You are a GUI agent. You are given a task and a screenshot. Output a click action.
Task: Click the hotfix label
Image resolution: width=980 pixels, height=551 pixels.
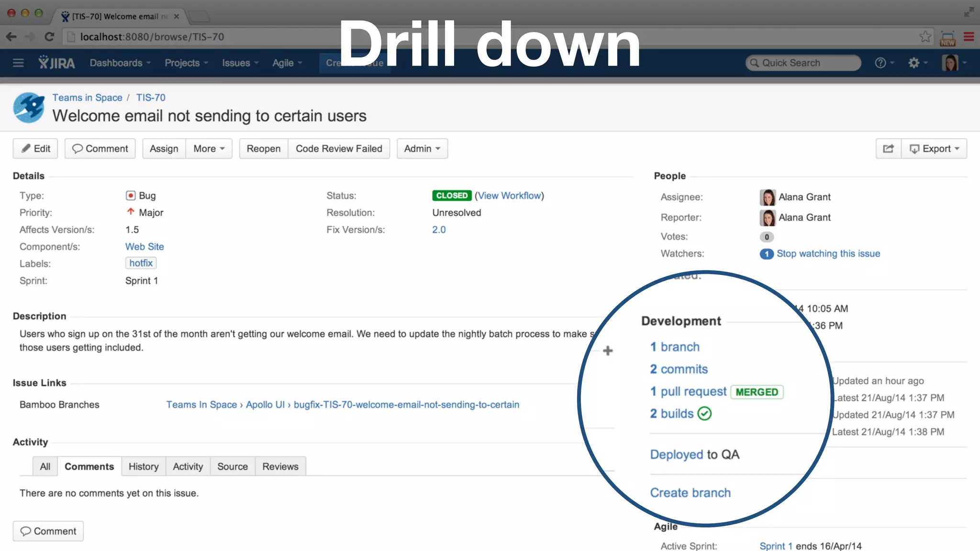tap(141, 263)
